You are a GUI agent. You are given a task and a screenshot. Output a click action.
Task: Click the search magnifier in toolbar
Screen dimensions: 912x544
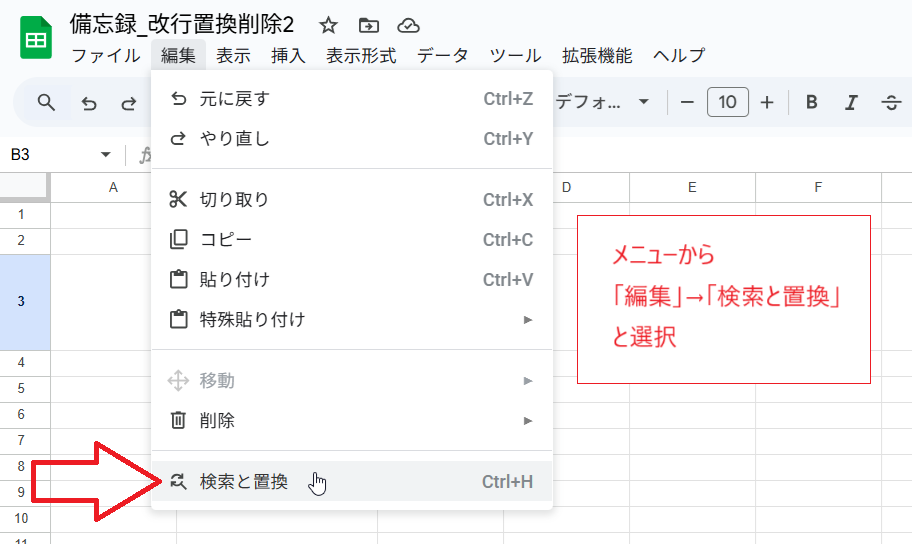coord(47,103)
